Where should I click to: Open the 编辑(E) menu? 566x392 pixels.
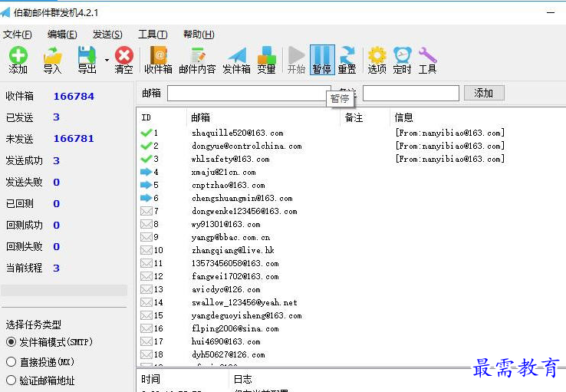click(x=62, y=35)
